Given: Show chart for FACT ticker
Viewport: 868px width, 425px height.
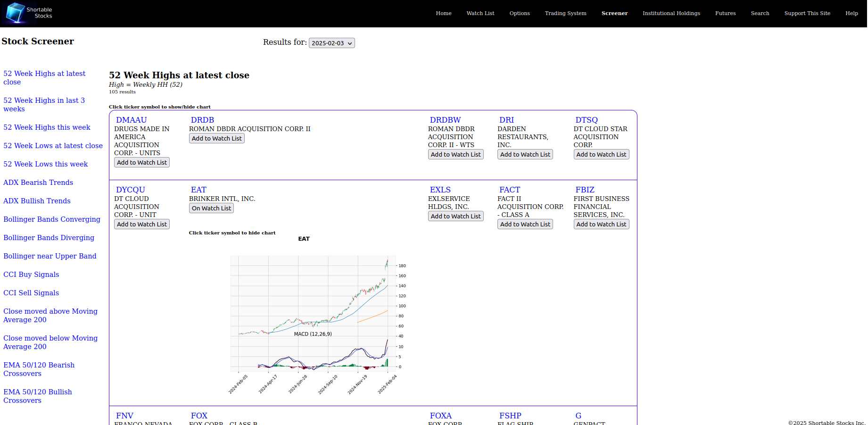Looking at the screenshot, I should [x=510, y=190].
